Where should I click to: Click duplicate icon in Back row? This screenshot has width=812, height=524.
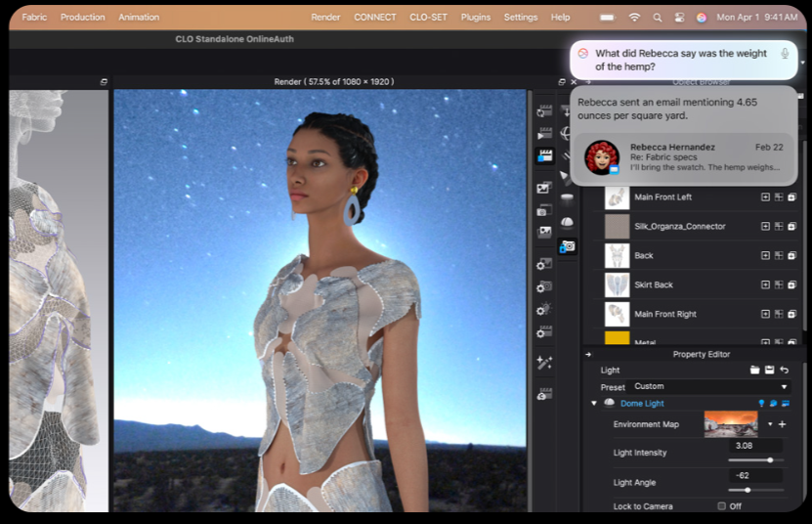pos(791,255)
